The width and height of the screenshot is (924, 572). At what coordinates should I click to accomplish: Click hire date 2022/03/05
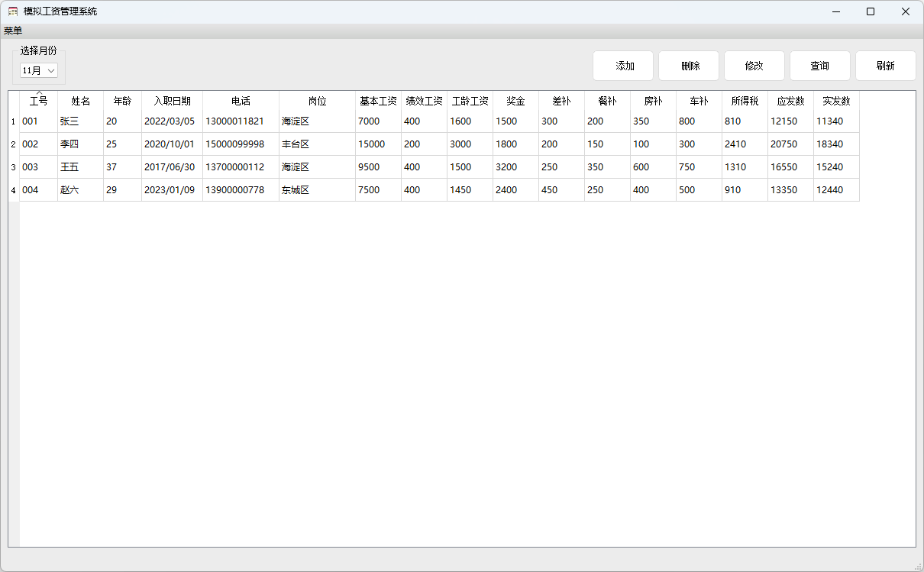[173, 121]
